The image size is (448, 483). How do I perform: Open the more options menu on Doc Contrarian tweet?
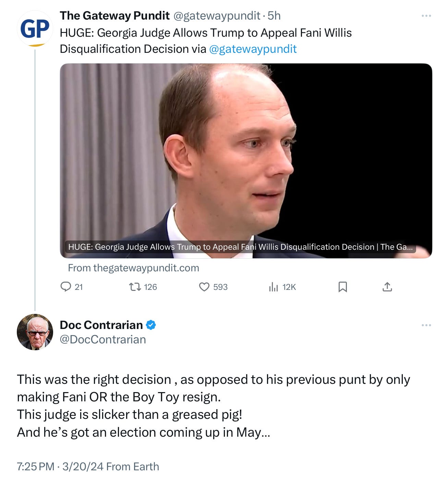point(426,325)
